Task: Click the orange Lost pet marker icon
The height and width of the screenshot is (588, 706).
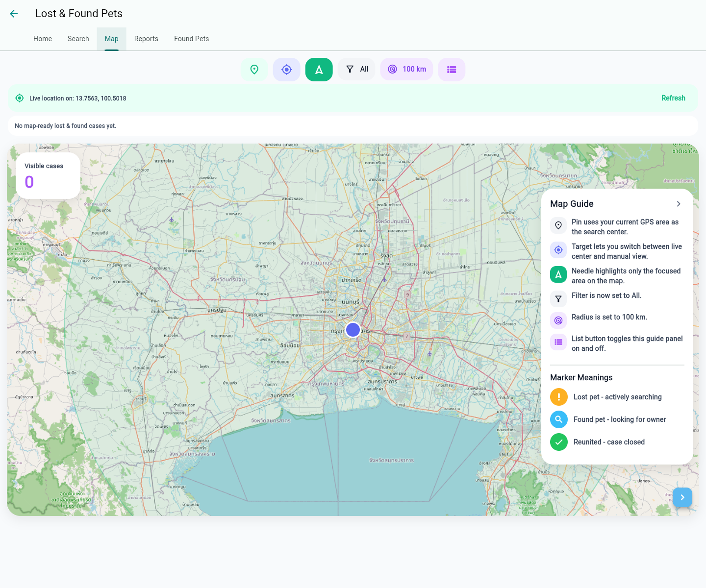Action: click(x=559, y=397)
